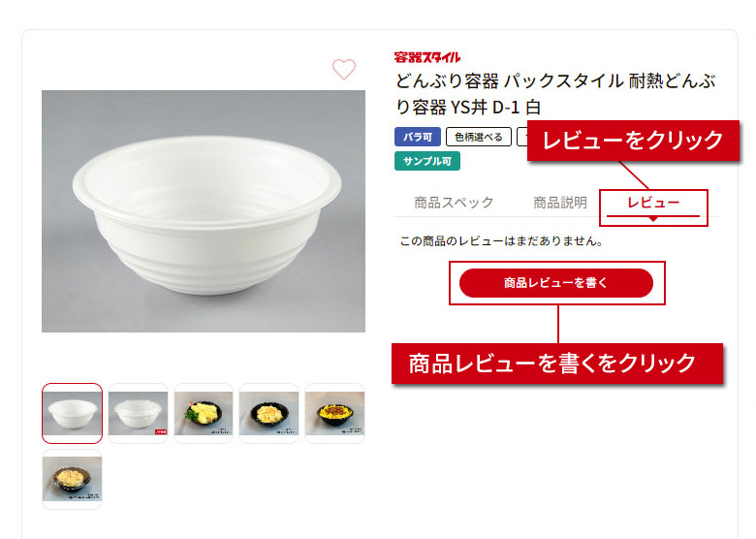Select the レビュー tab
Image resolution: width=756 pixels, height=539 pixels.
coord(652,203)
